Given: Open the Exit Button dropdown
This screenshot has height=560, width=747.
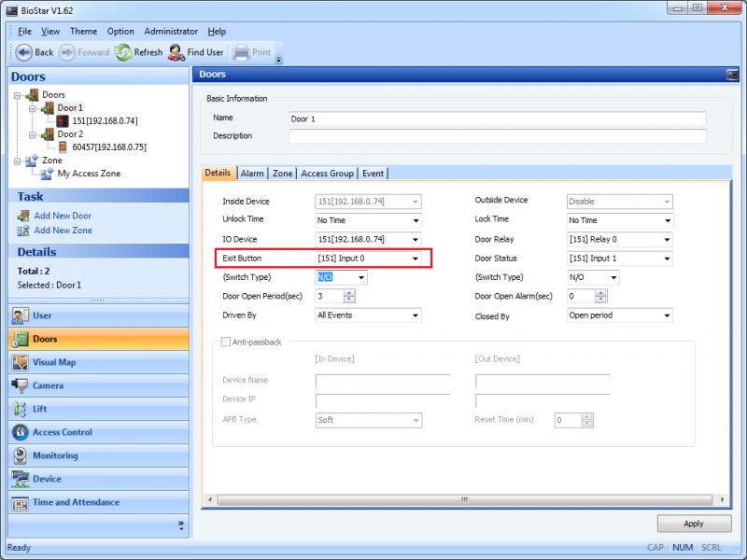Looking at the screenshot, I should click(415, 259).
